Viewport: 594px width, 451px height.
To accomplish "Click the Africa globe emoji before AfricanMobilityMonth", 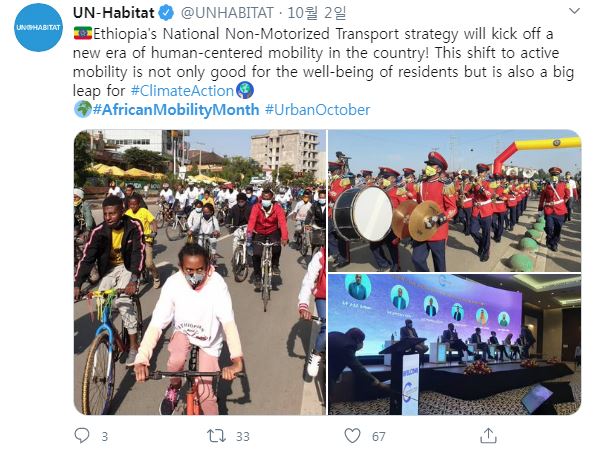I will click(x=83, y=109).
